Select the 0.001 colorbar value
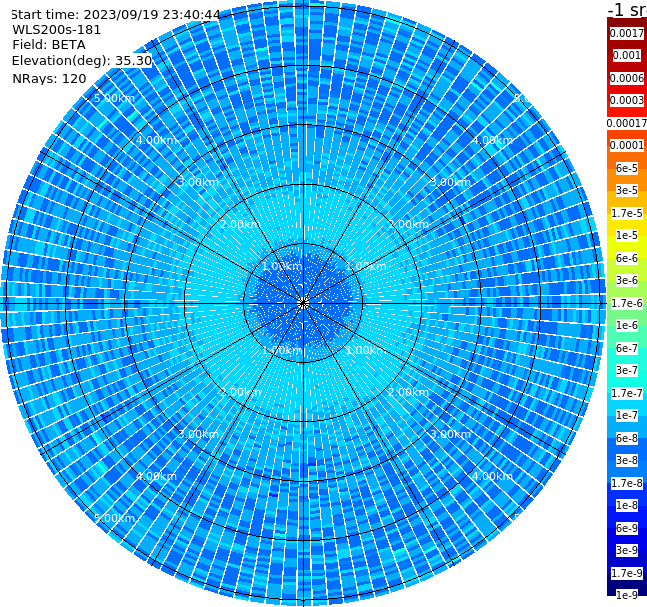This screenshot has height=607, width=647. (627, 55)
